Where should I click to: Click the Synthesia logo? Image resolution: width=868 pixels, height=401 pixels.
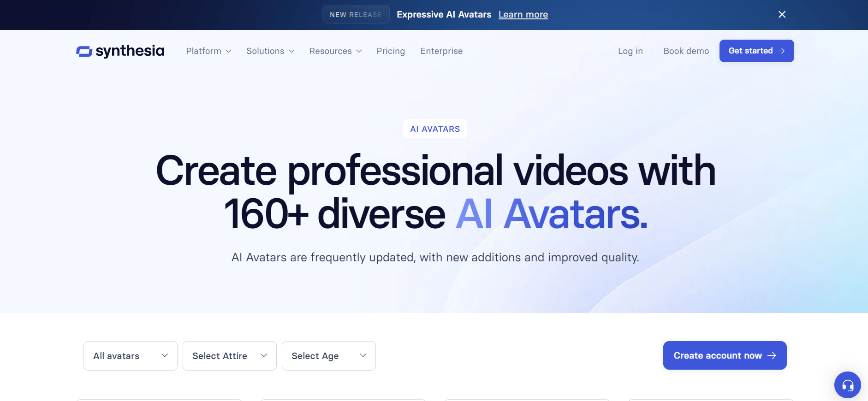click(x=120, y=51)
